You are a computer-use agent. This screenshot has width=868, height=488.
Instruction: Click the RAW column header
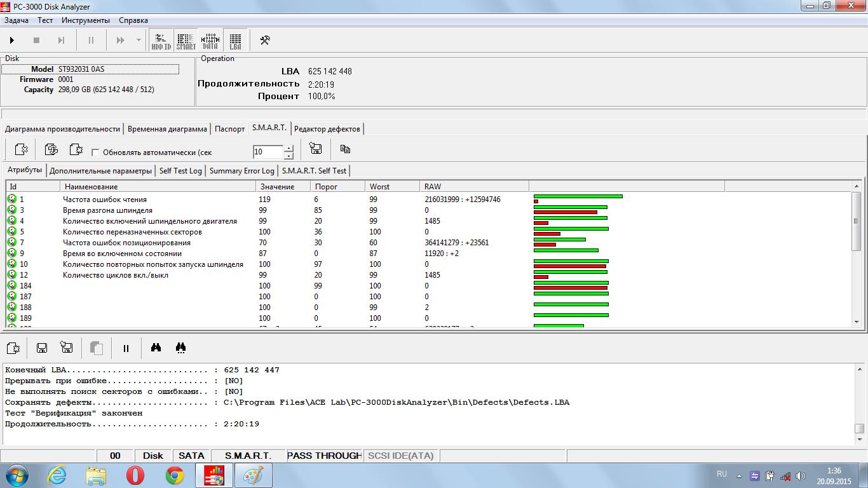475,186
